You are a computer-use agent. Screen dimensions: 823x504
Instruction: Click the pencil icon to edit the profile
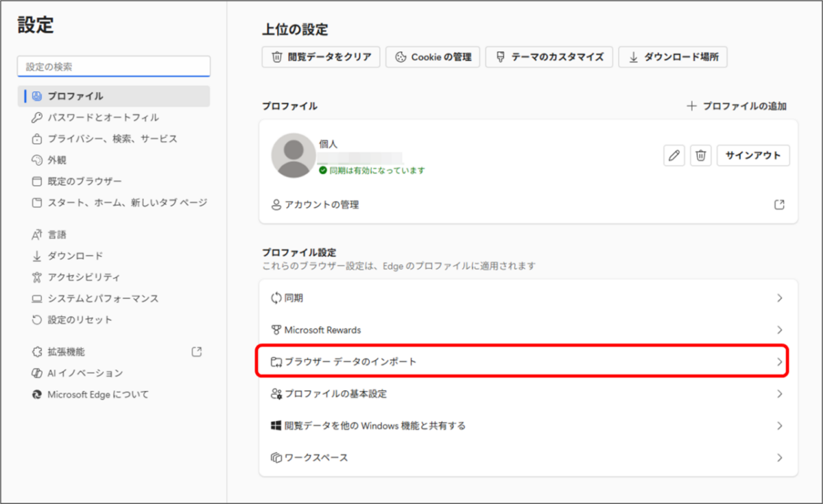click(673, 156)
